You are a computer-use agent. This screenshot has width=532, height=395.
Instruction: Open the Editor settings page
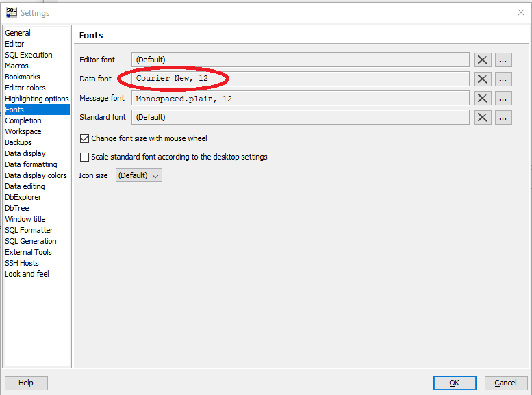(x=37, y=44)
